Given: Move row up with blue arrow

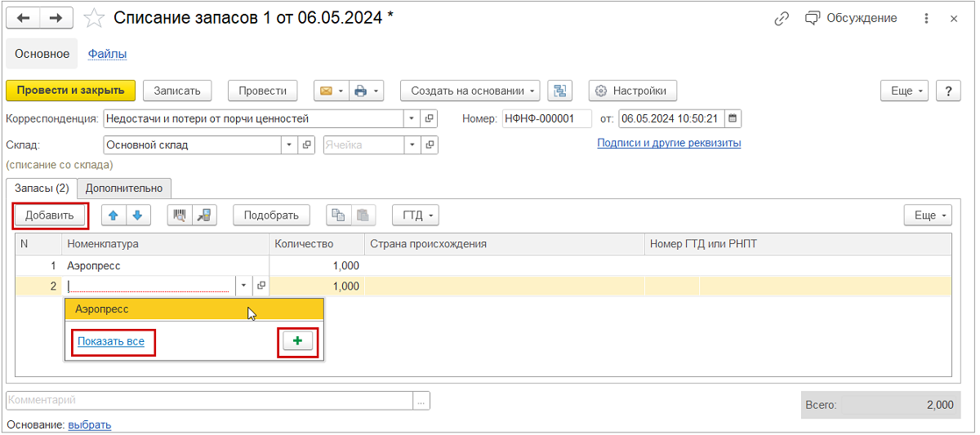Looking at the screenshot, I should pos(114,215).
